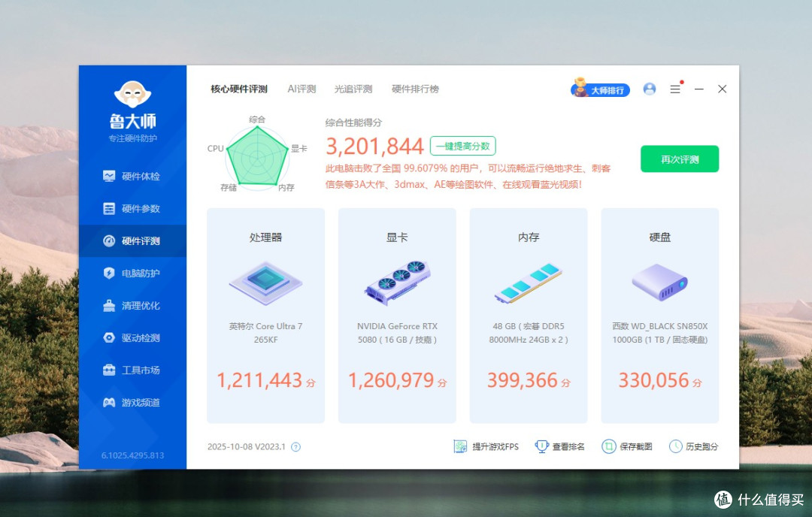Open 驱动检测 in the sidebar
812x517 pixels.
click(132, 338)
